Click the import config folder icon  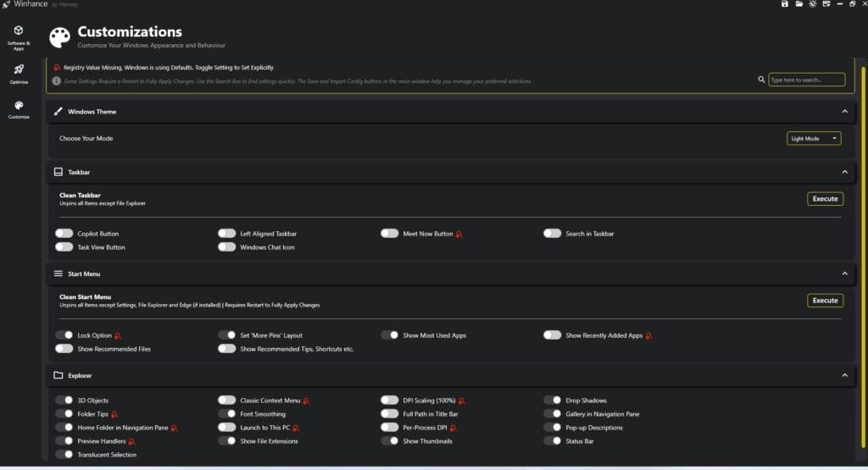click(x=799, y=4)
